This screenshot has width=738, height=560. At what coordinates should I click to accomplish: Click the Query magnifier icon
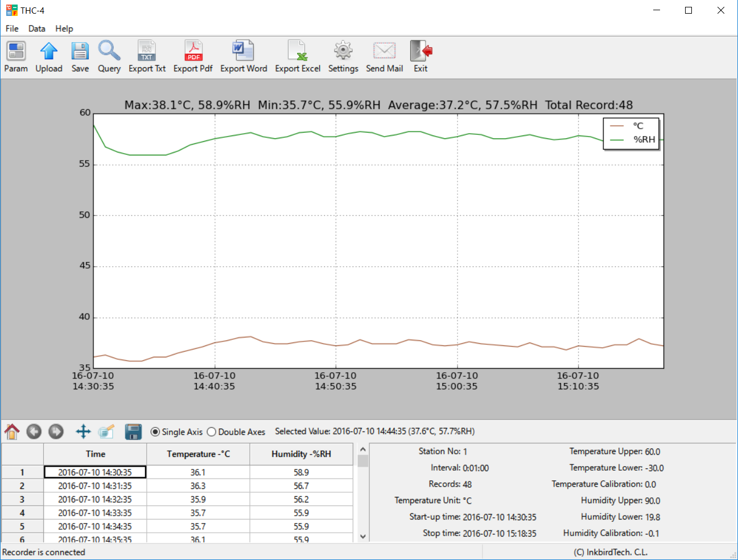pyautogui.click(x=109, y=51)
